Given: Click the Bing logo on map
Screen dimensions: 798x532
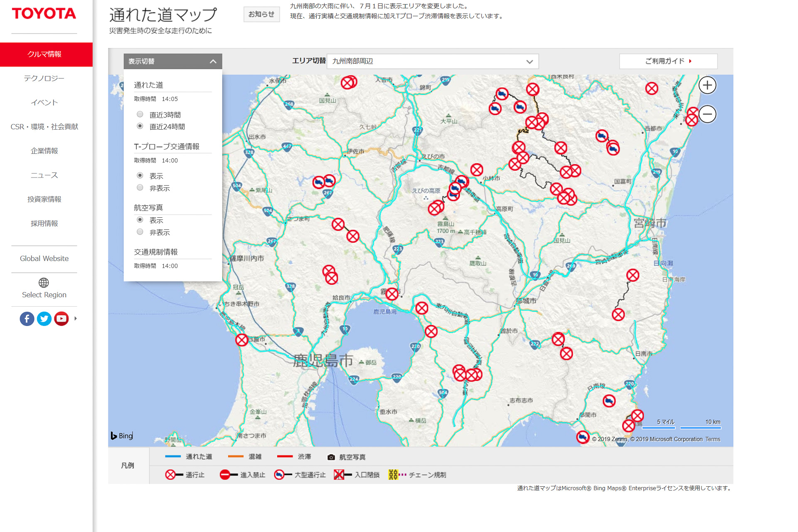Looking at the screenshot, I should point(122,436).
